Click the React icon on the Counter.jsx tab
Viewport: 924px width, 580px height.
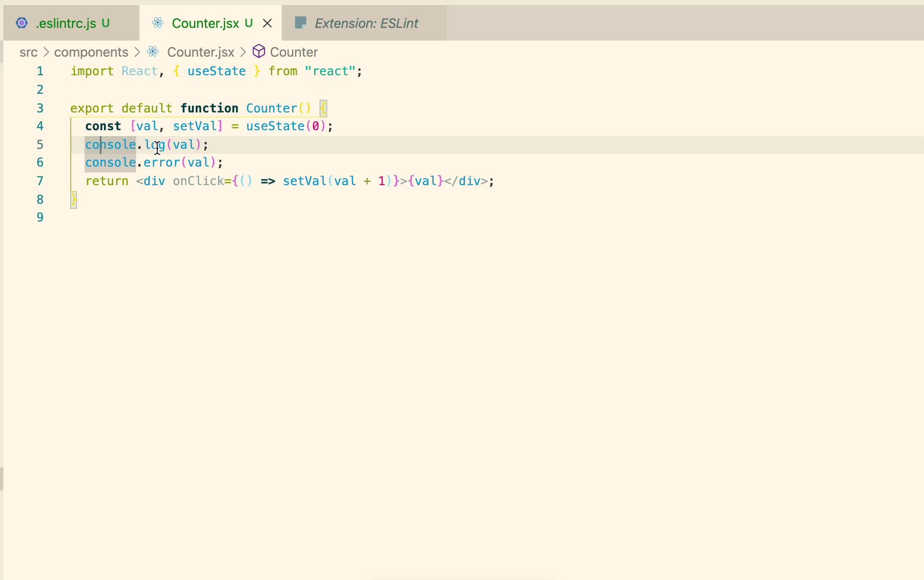tap(158, 22)
